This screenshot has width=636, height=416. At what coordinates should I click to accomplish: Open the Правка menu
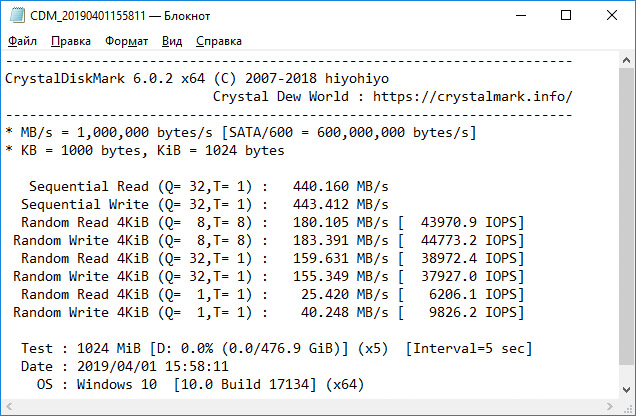[x=71, y=41]
